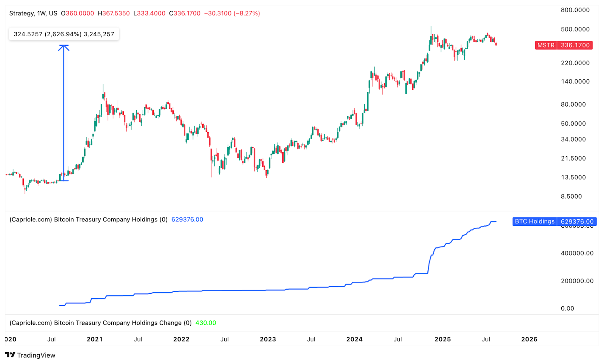Screen dimensions: 604x364
Task: Click the red −30.3100 (−8.27%) change value
Action: (232, 13)
